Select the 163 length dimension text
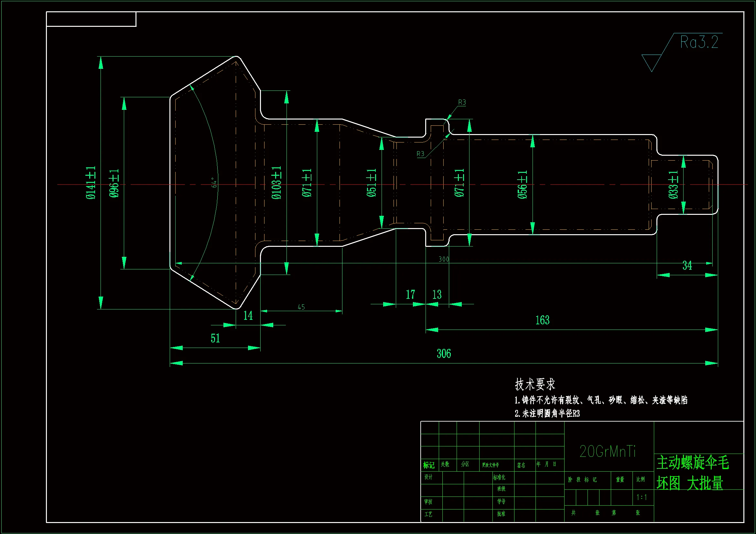The height and width of the screenshot is (534, 756). click(x=542, y=320)
